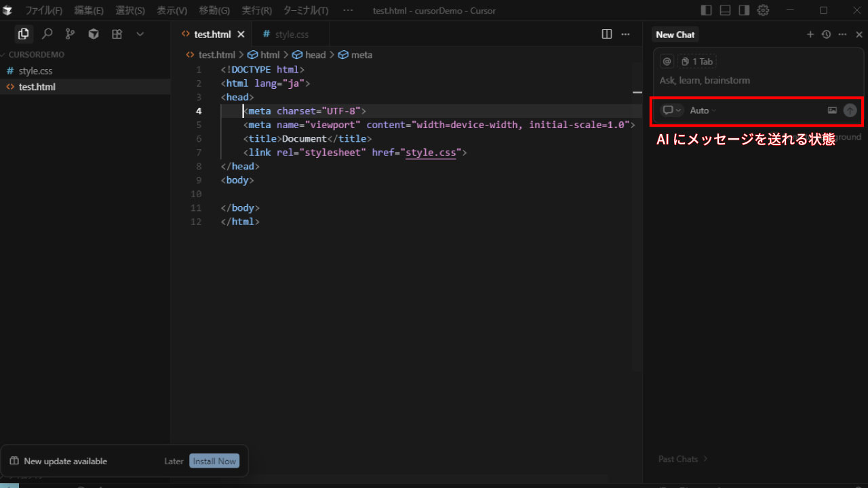This screenshot has height=488, width=868.
Task: Follow the style.css link in code
Action: pos(431,152)
